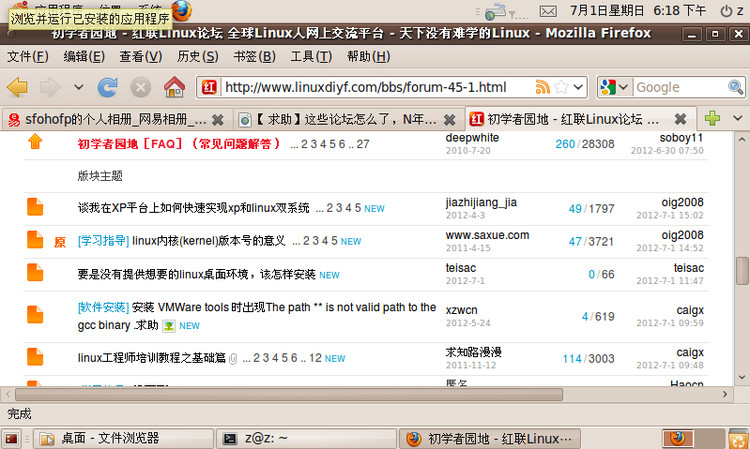Launch Firefox from the top panel icon
Viewport: 750px width, 449px height.
tap(182, 11)
